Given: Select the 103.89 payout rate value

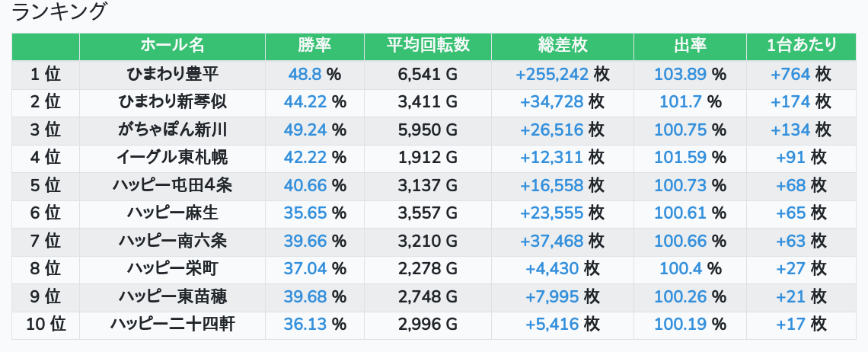Looking at the screenshot, I should tap(680, 74).
